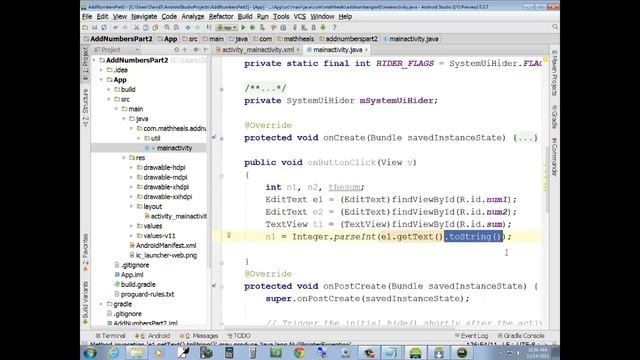This screenshot has width=640, height=360.
Task: Click the green download arrow toolbar icon
Action: (323, 27)
